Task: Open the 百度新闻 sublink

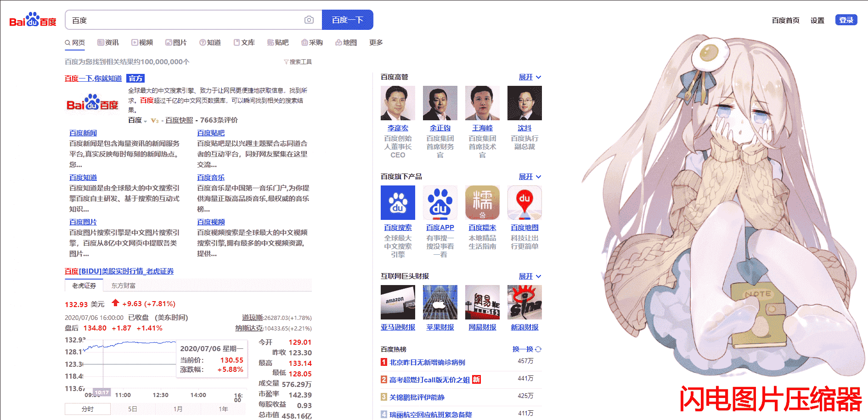Action: click(83, 133)
